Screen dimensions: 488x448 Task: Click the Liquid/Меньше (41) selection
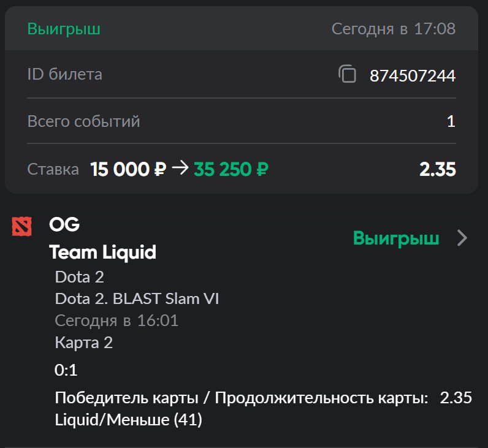click(128, 420)
